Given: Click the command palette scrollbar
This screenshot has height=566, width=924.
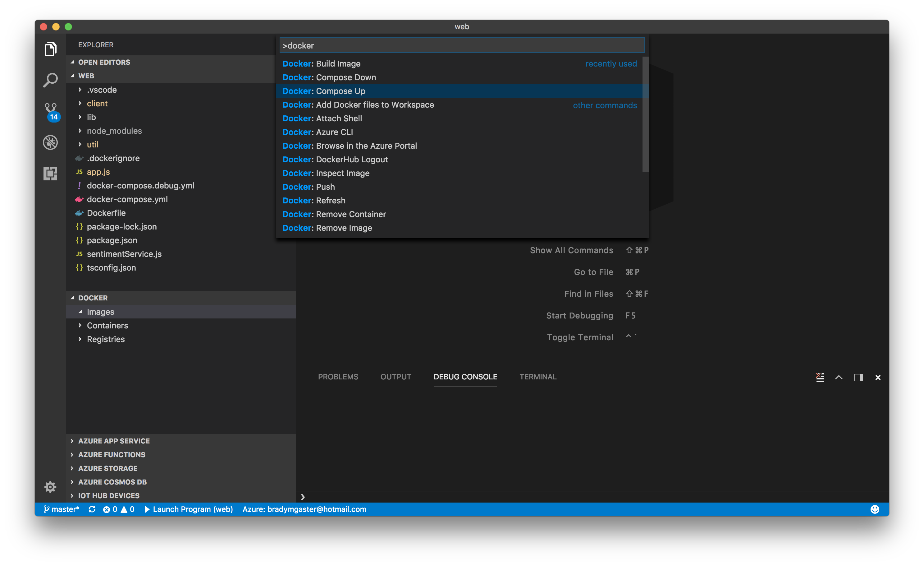Looking at the screenshot, I should click(645, 114).
